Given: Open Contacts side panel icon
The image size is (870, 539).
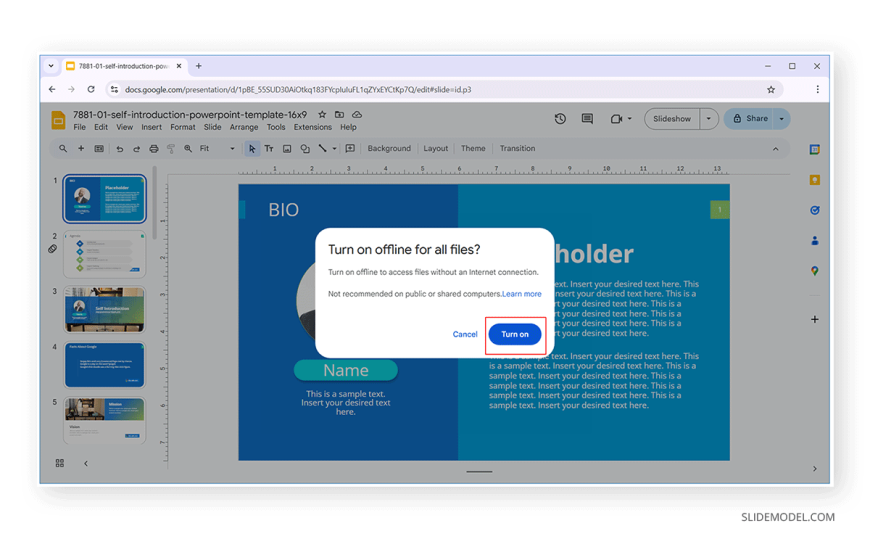Looking at the screenshot, I should [815, 240].
